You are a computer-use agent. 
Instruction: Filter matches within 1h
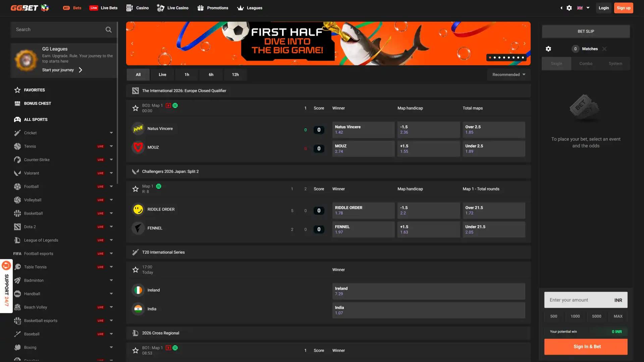click(x=187, y=74)
